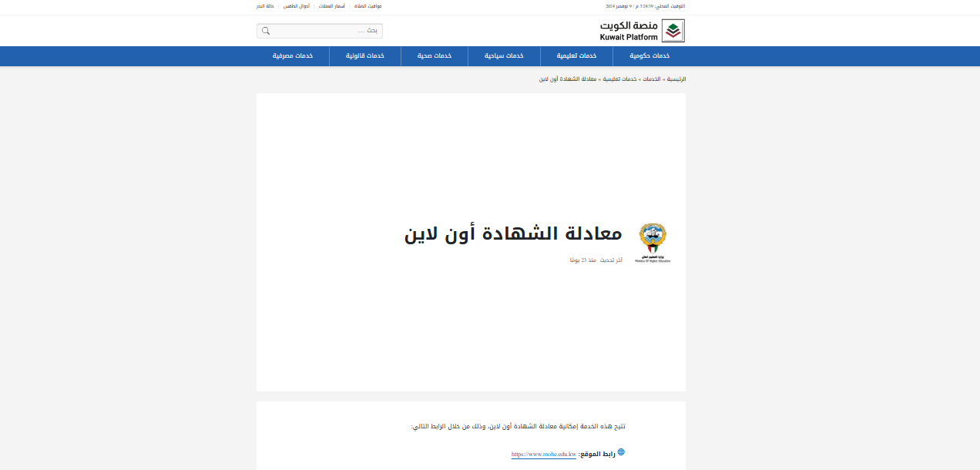980x470 pixels.
Task: Open the حالة البحر link
Action: coord(266,6)
